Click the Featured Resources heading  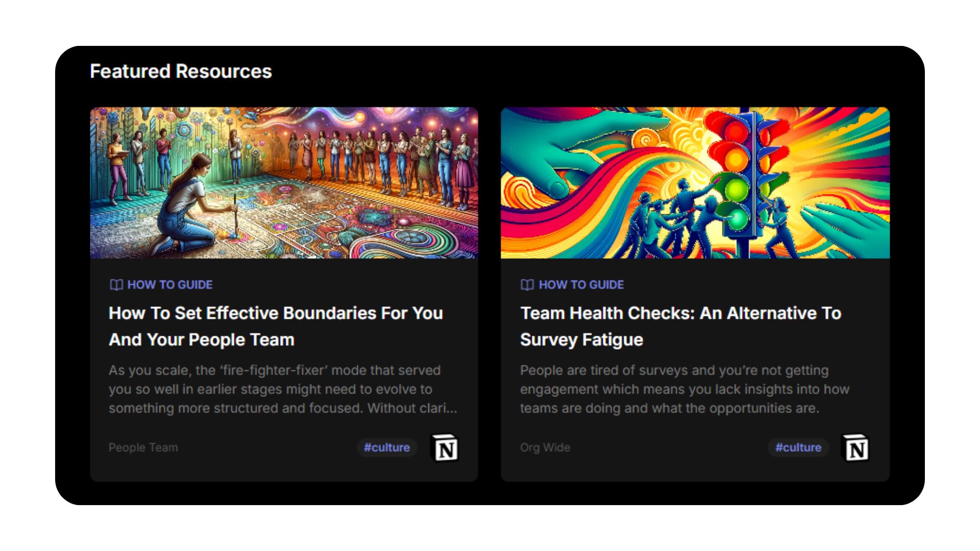tap(181, 71)
